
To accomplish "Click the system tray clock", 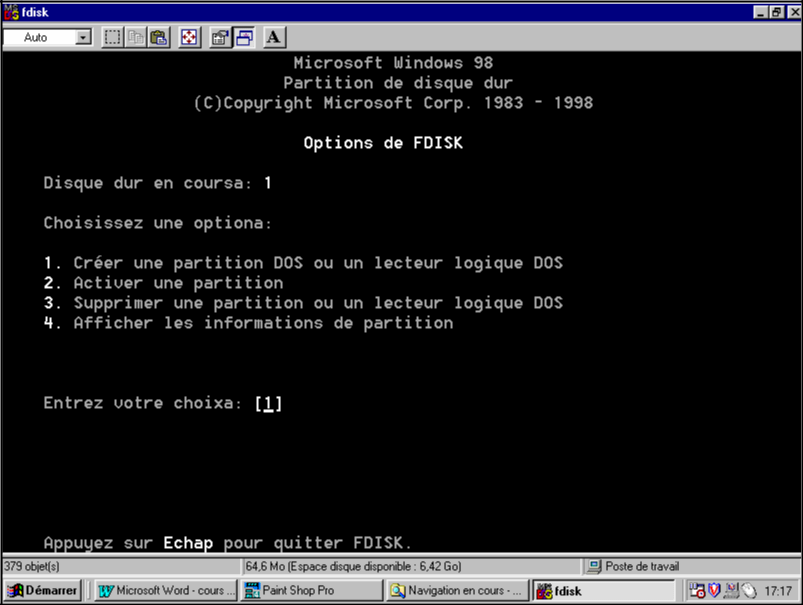I will click(x=778, y=591).
